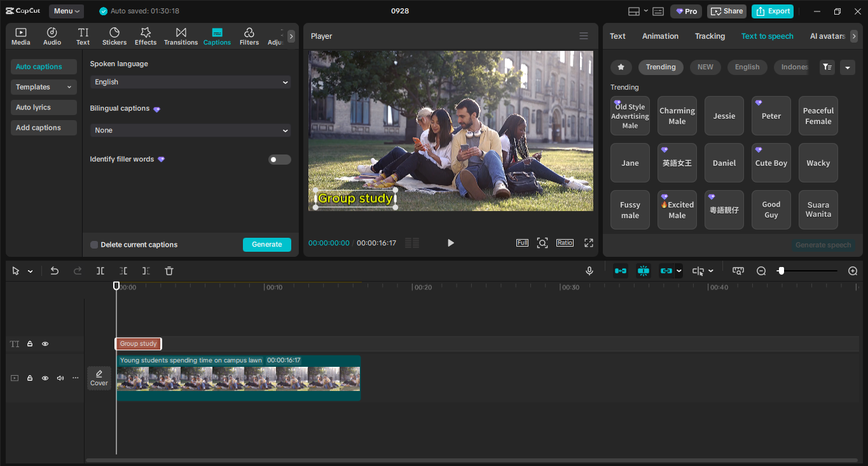Split the clip using the Split icon

click(100, 270)
